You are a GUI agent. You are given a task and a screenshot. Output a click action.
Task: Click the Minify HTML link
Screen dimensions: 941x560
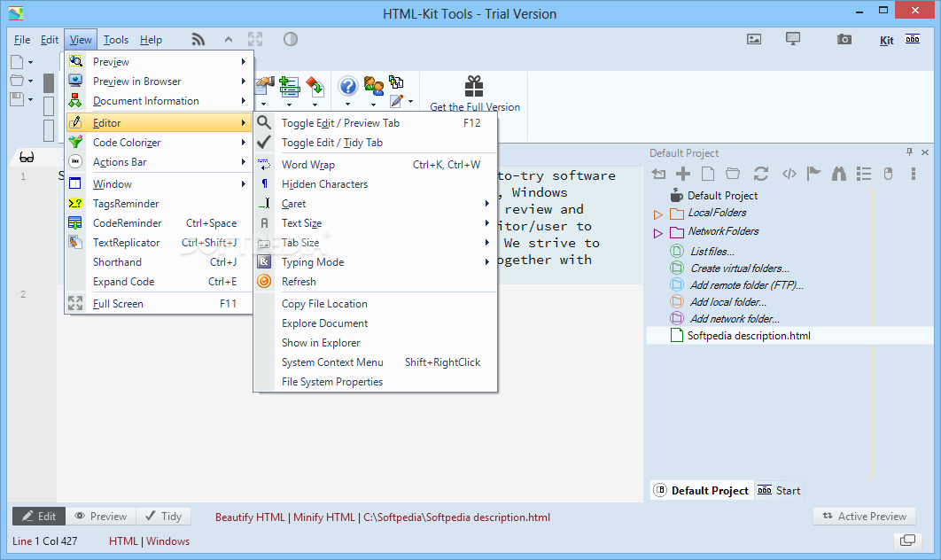click(324, 517)
